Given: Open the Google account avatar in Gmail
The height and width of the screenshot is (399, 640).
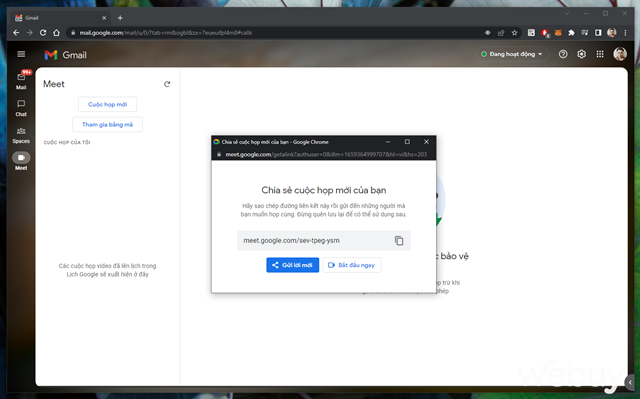Looking at the screenshot, I should coord(620,54).
